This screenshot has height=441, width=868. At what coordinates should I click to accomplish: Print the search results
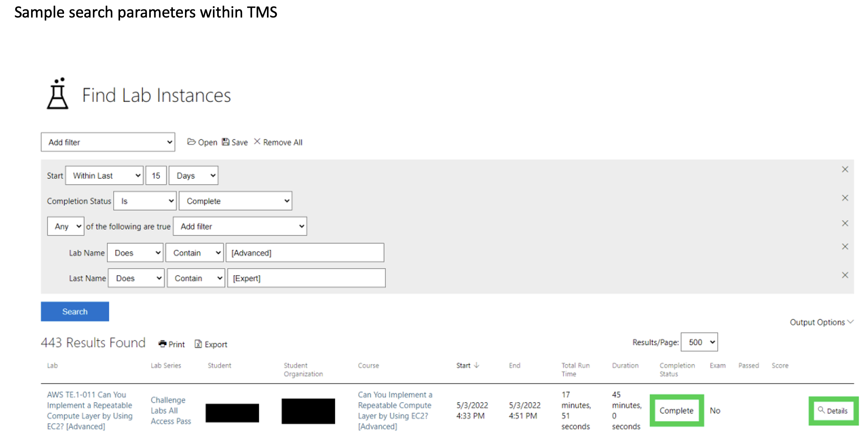click(x=172, y=344)
